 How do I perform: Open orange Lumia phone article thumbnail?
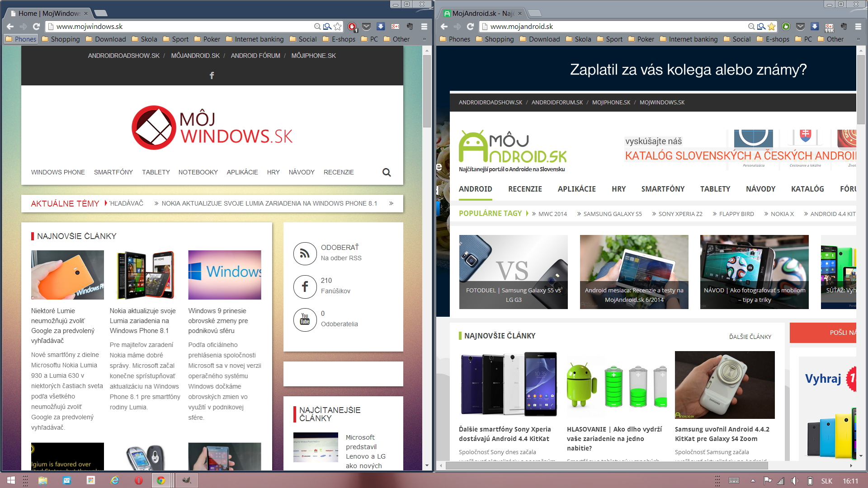pos(67,275)
